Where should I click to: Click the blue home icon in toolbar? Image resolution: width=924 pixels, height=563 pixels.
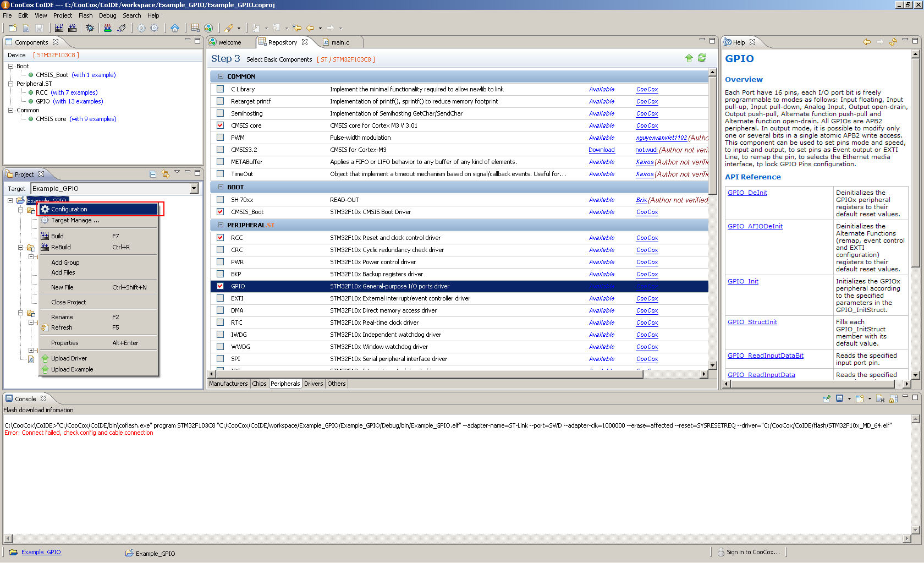click(175, 28)
